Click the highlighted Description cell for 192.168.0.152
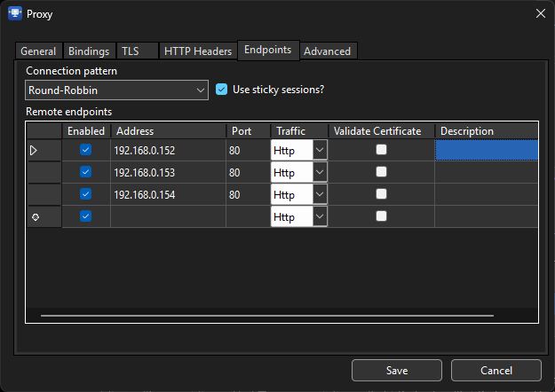Viewport: 555px width, 392px height. (x=487, y=150)
